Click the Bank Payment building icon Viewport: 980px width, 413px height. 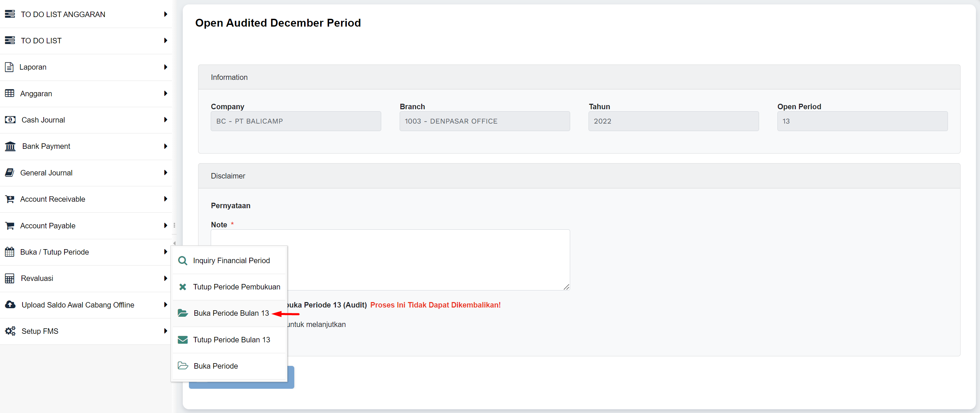tap(10, 146)
